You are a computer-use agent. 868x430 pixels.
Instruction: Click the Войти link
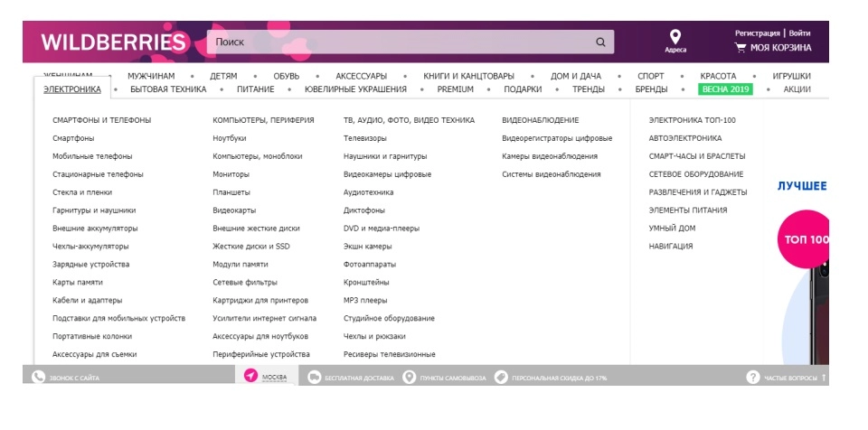799,33
